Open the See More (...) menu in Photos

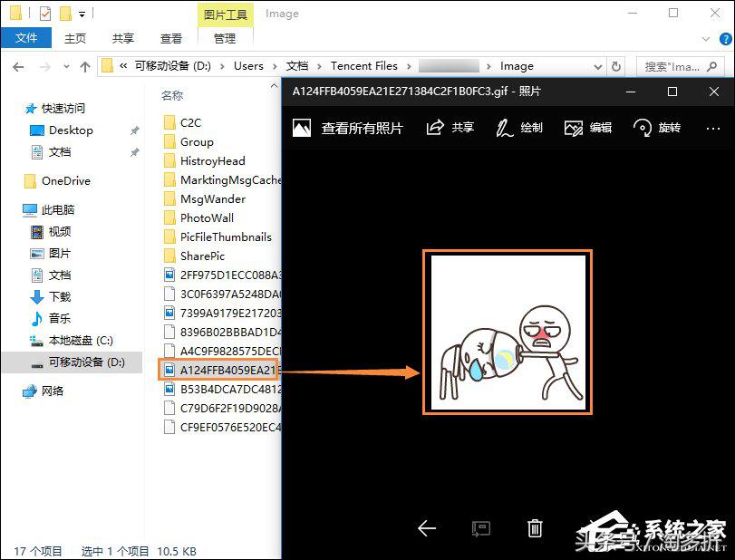pos(712,128)
